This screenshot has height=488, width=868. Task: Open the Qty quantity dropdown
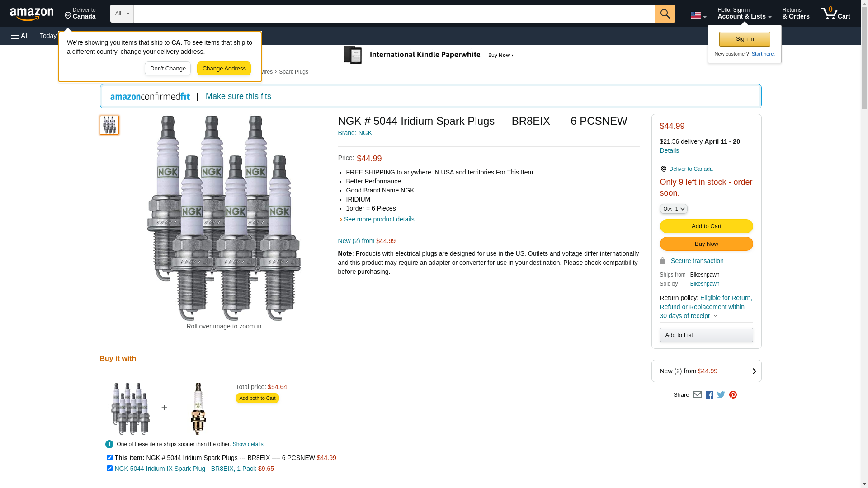point(674,209)
